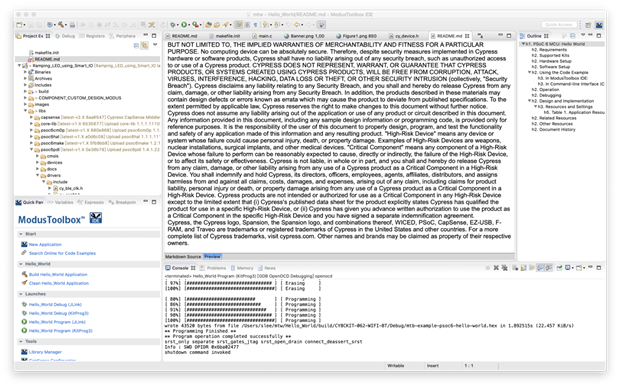Click the Scroll Lock icon in the Console toolbar
619x387 pixels.
point(523,268)
